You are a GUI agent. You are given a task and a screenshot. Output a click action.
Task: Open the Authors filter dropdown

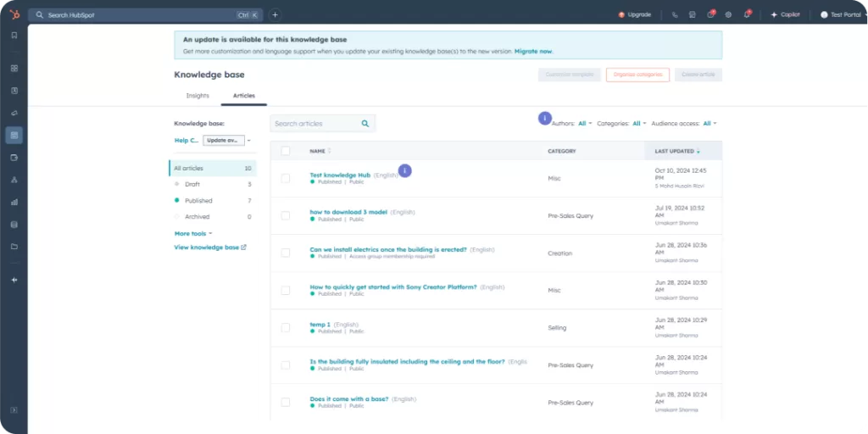(585, 124)
